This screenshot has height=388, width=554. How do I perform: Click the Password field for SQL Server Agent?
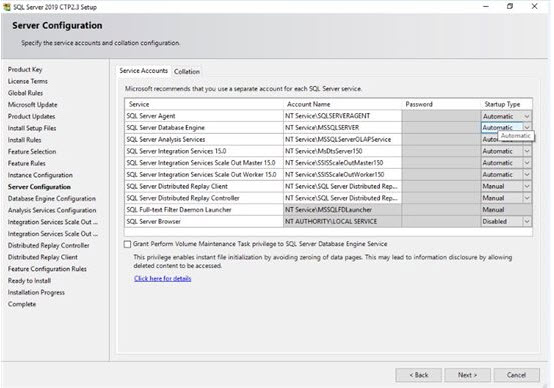coord(441,116)
